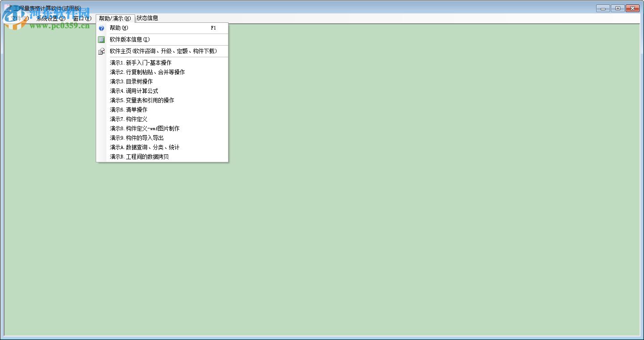Click 状态信息 in the menu bar

148,18
